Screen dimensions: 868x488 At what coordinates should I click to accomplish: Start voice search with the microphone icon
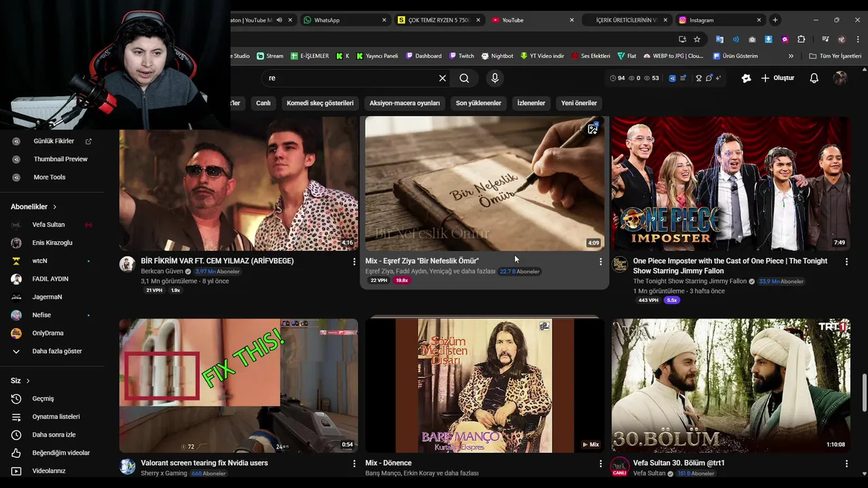pos(495,78)
